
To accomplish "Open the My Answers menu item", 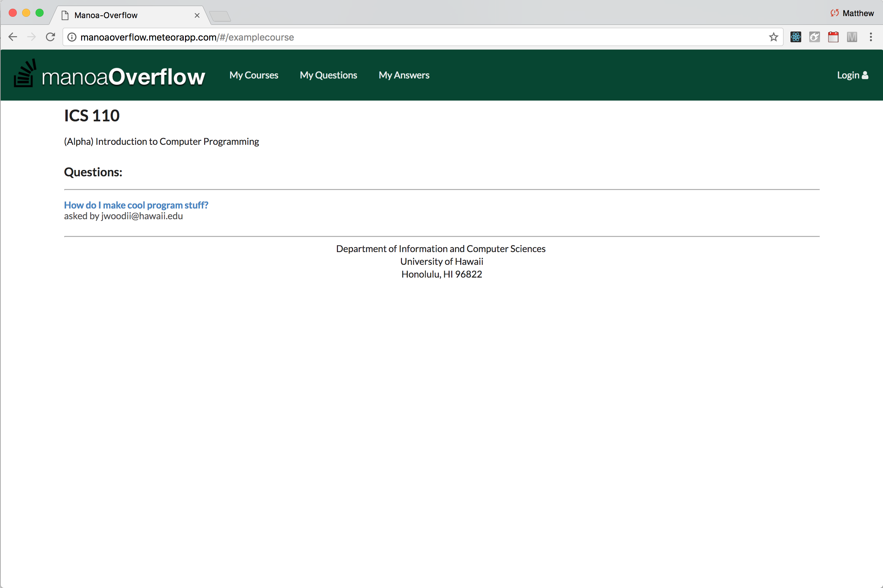I will pyautogui.click(x=404, y=75).
